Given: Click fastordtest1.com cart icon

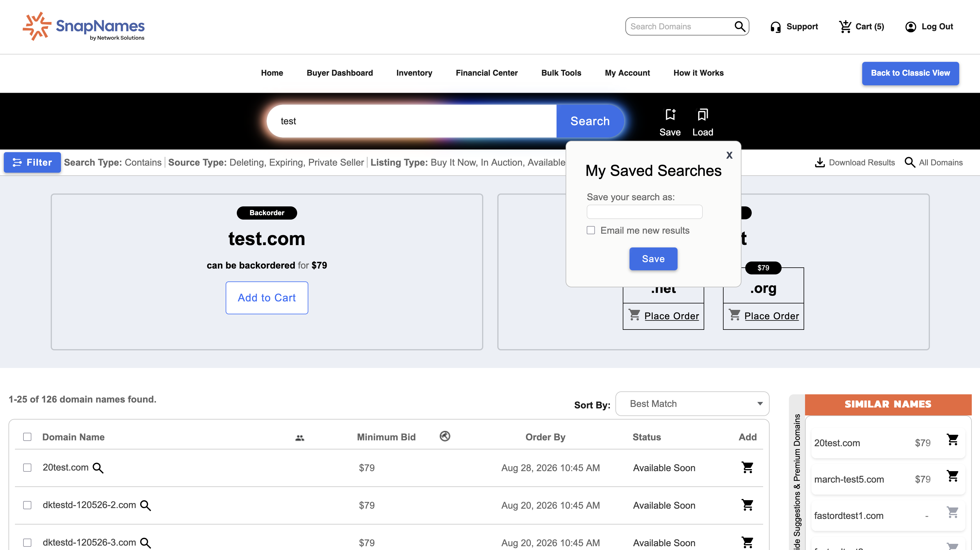Looking at the screenshot, I should [x=952, y=512].
